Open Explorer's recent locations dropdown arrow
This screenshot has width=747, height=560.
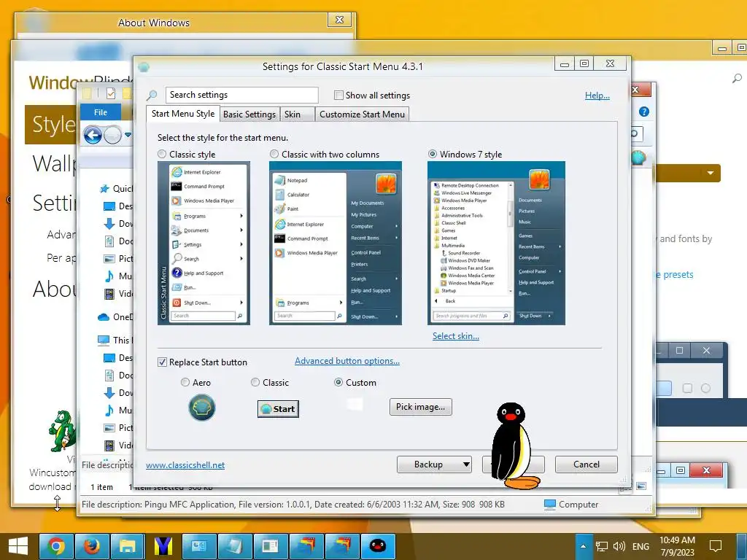128,135
